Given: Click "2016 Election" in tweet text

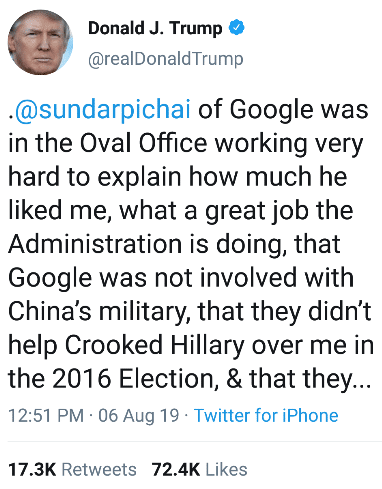Looking at the screenshot, I should coord(136,379).
